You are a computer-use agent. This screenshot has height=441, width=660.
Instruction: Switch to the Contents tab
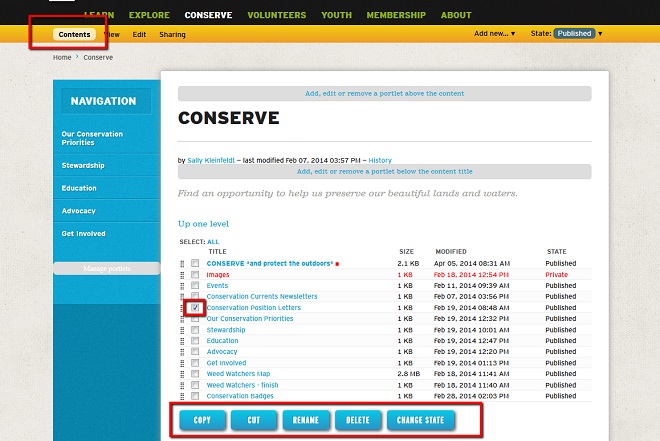74,34
